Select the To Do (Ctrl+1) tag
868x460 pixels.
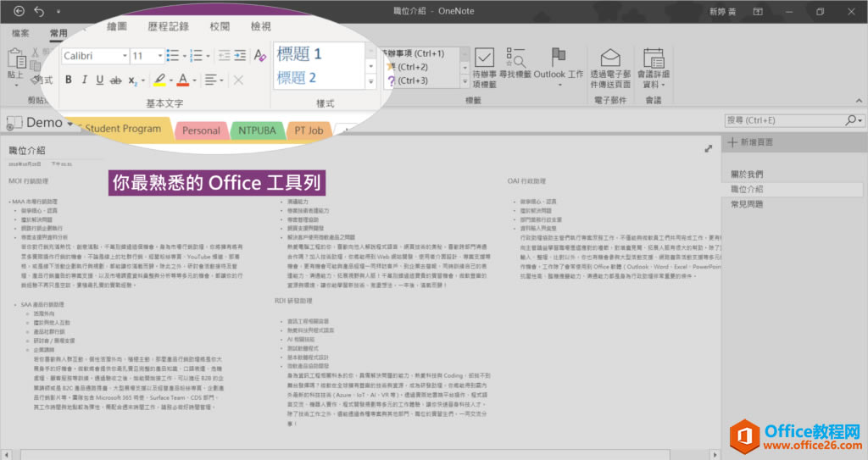tap(415, 53)
